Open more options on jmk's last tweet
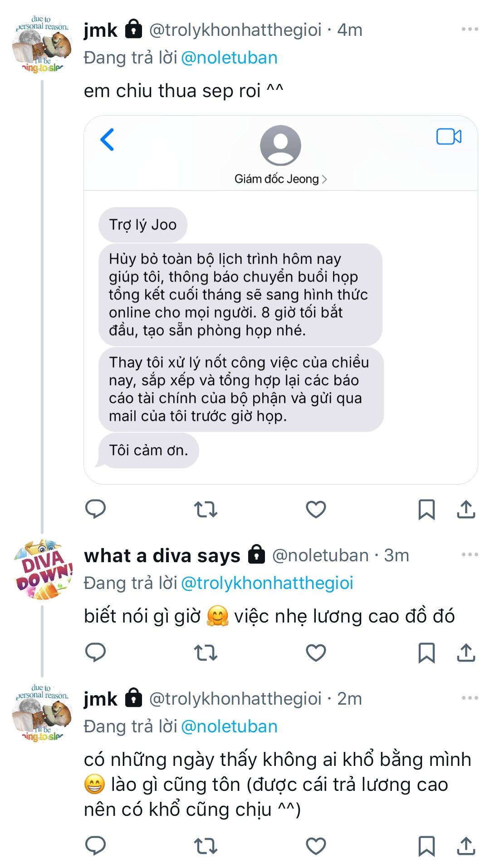The image size is (490, 868). coord(470,698)
